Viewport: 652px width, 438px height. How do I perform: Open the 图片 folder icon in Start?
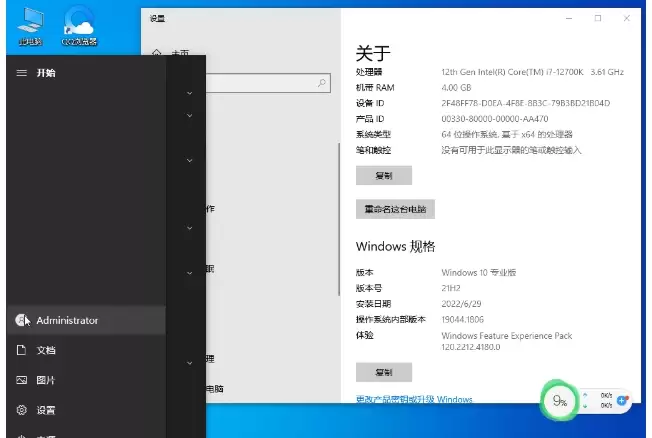point(21,380)
